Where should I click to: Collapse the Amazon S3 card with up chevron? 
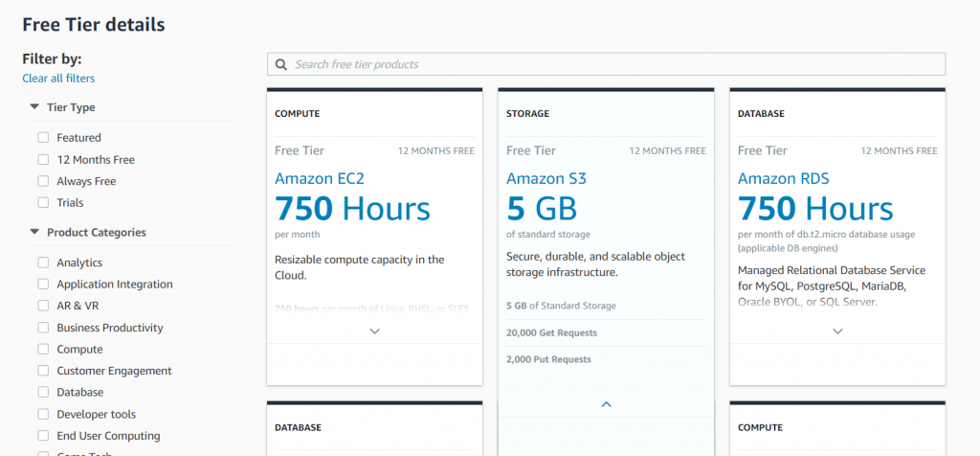pos(606,404)
